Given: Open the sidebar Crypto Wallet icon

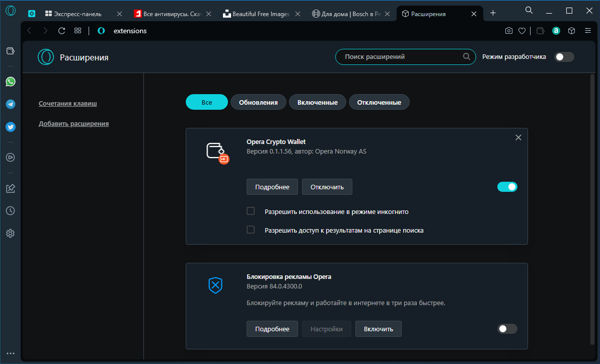Looking at the screenshot, I should 11,51.
